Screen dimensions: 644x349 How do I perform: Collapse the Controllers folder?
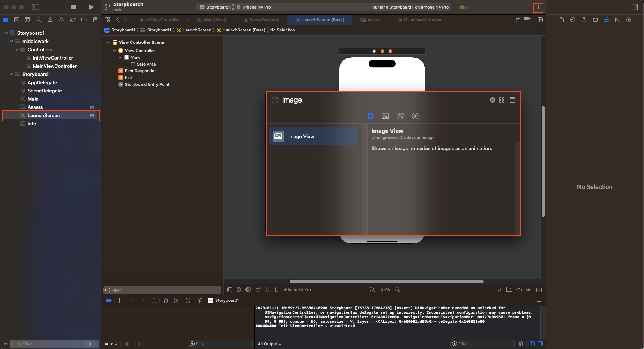tap(17, 49)
